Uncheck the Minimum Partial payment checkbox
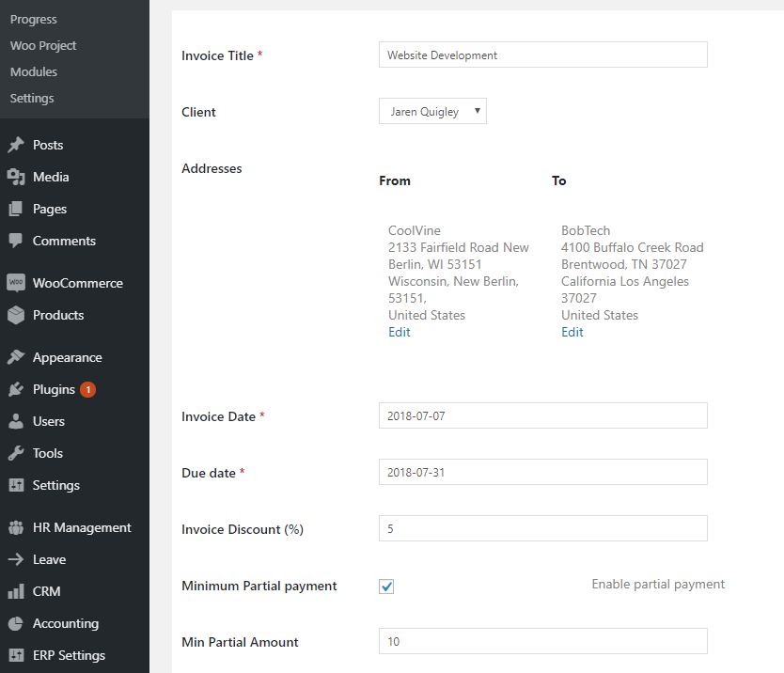The height and width of the screenshot is (673, 784). 386,587
